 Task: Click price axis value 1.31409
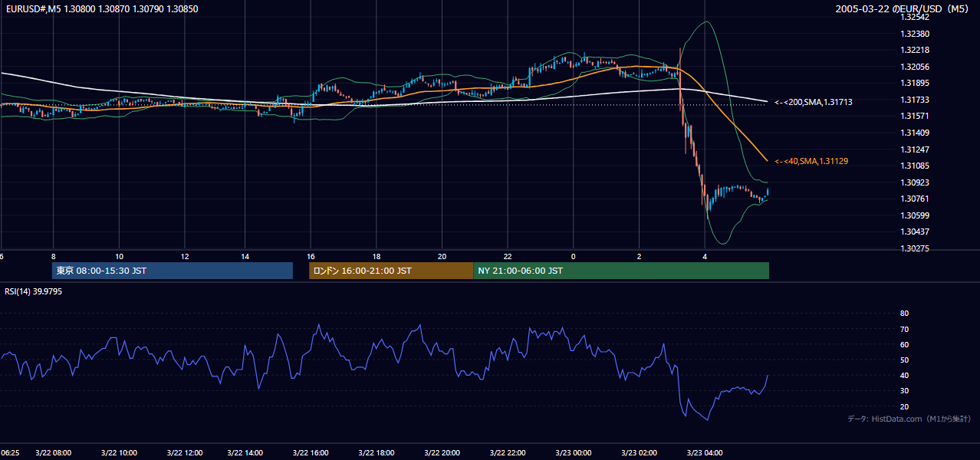point(915,133)
